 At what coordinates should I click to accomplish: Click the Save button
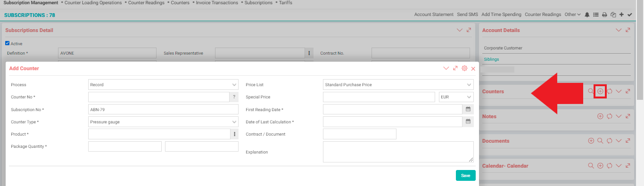465,175
